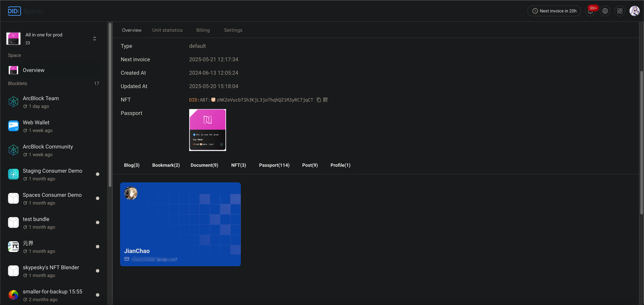This screenshot has width=644, height=305.
Task: Expand the All in one for prod space switcher
Action: pyautogui.click(x=94, y=38)
